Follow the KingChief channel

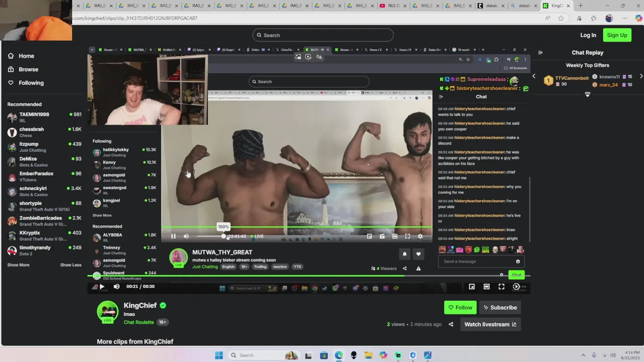pyautogui.click(x=460, y=307)
